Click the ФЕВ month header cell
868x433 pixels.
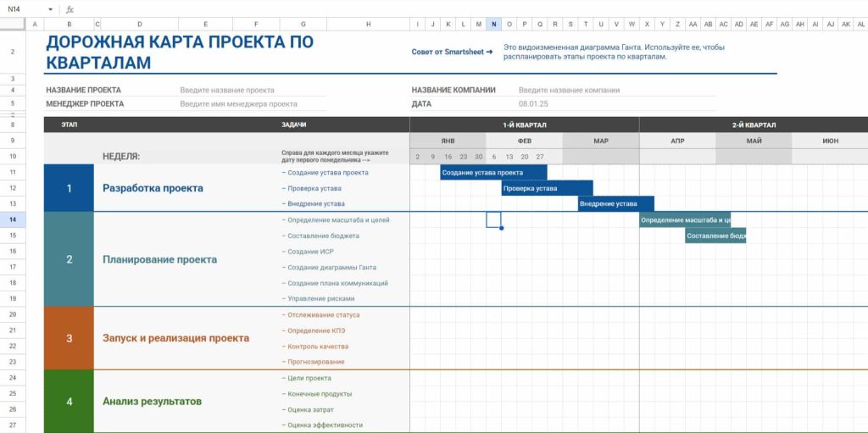[524, 141]
